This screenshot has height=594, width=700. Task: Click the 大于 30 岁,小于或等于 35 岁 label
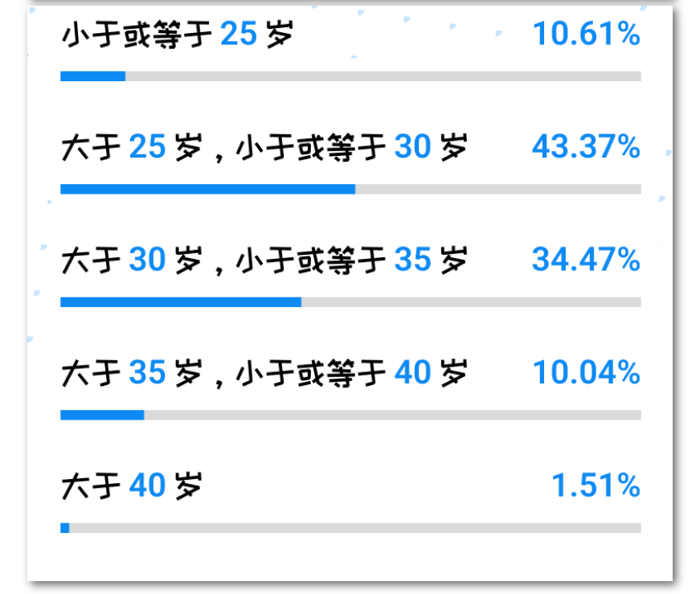pyautogui.click(x=264, y=260)
